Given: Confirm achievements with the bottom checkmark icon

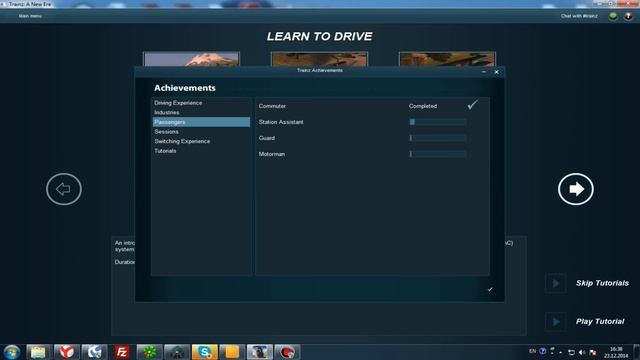Looking at the screenshot, I should point(490,289).
